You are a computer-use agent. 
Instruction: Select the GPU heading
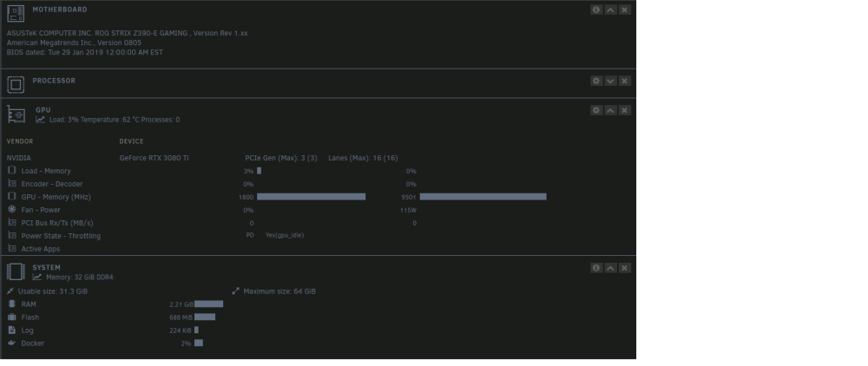coord(43,110)
